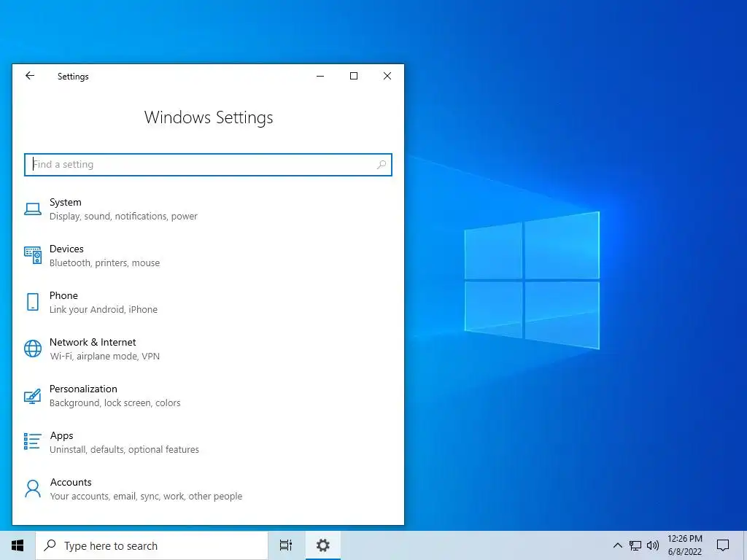
Task: Open the Action Center notifications icon
Action: coord(723,545)
